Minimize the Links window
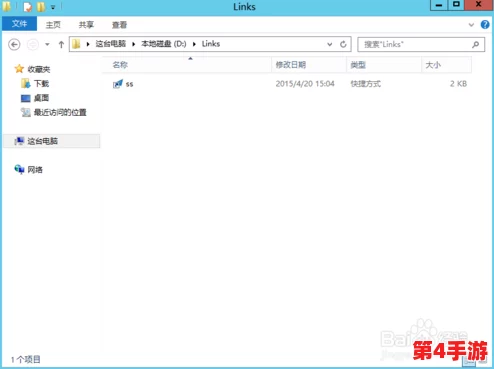Image resolution: width=494 pixels, height=369 pixels. tap(439, 5)
